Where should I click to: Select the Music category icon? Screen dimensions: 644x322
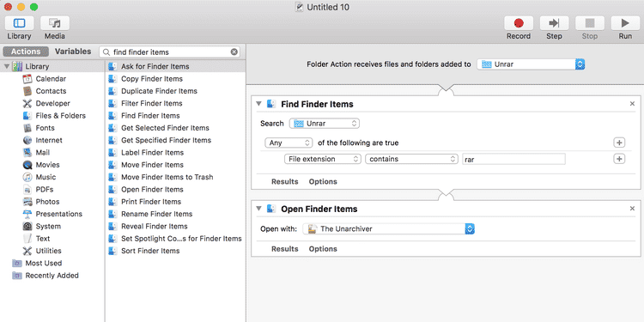tap(27, 178)
